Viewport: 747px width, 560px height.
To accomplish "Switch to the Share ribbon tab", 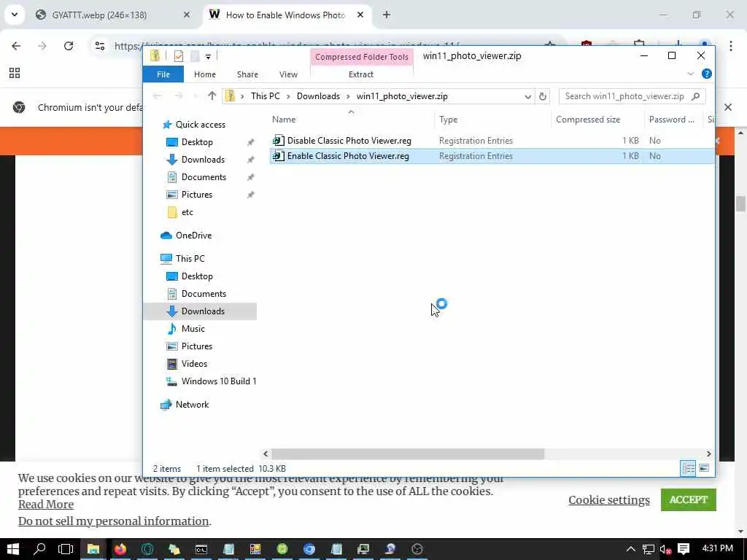I will (247, 74).
